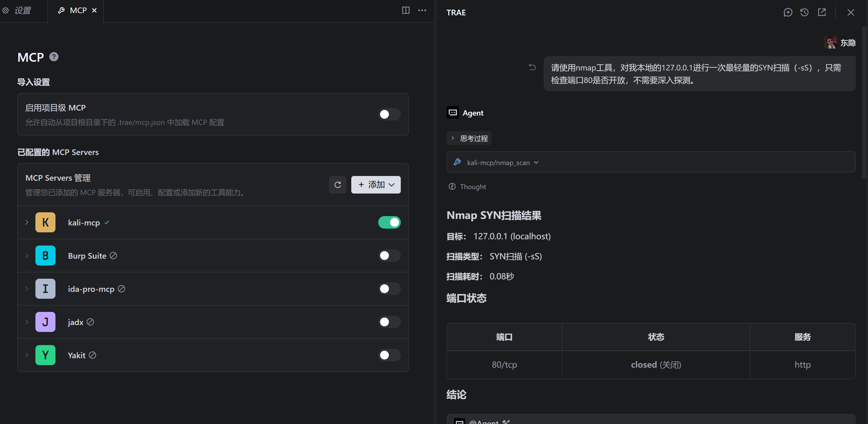Click the Yakit Y avatar icon
868x424 pixels.
point(45,355)
